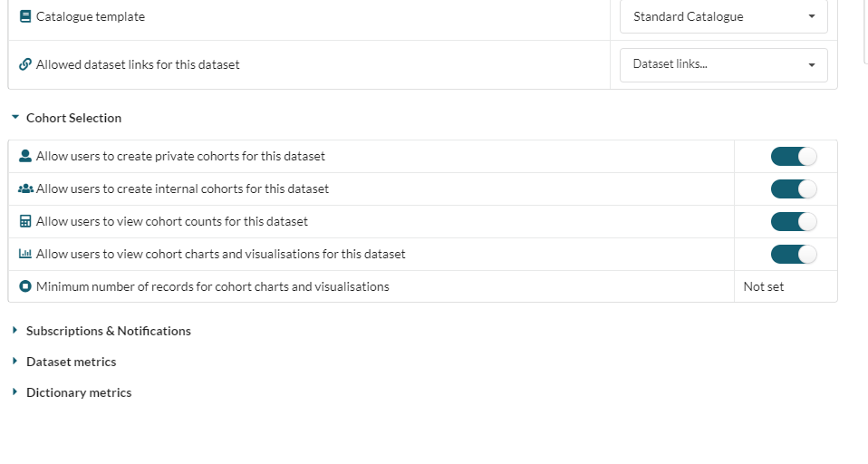Image resolution: width=868 pixels, height=464 pixels.
Task: Click the Not set minimum records value
Action: point(764,286)
